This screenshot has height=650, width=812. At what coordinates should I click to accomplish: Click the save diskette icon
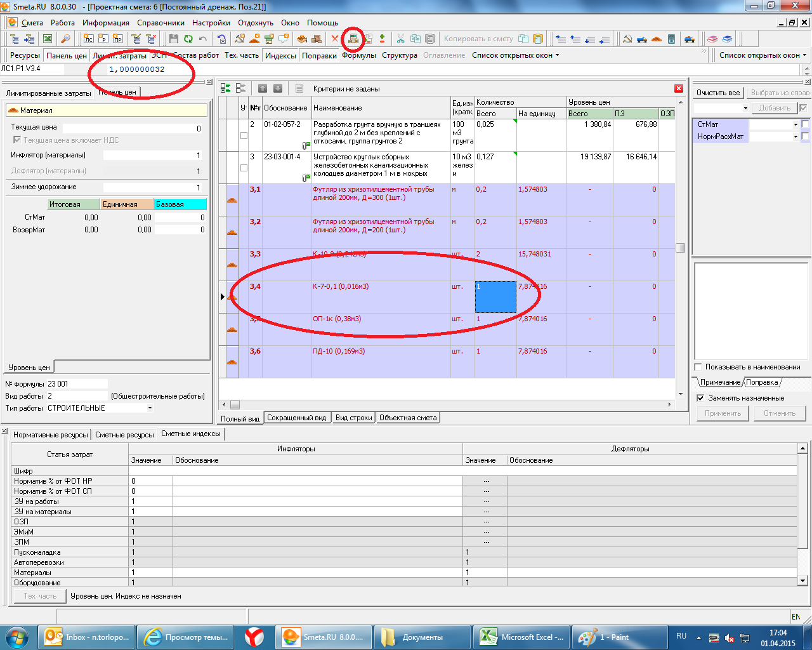pos(174,39)
